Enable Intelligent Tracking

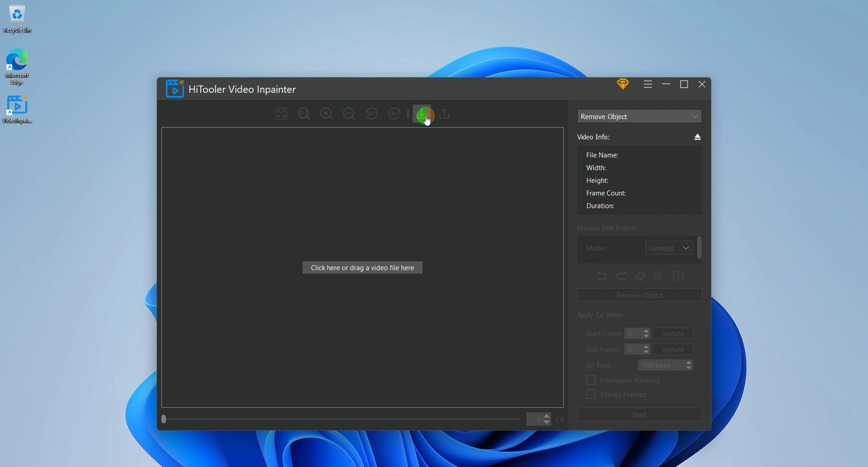[x=591, y=380]
